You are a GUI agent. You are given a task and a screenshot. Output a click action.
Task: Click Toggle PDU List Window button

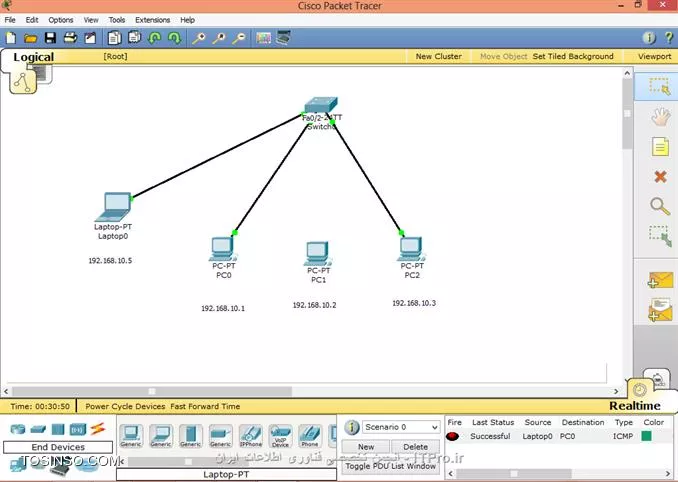point(390,466)
